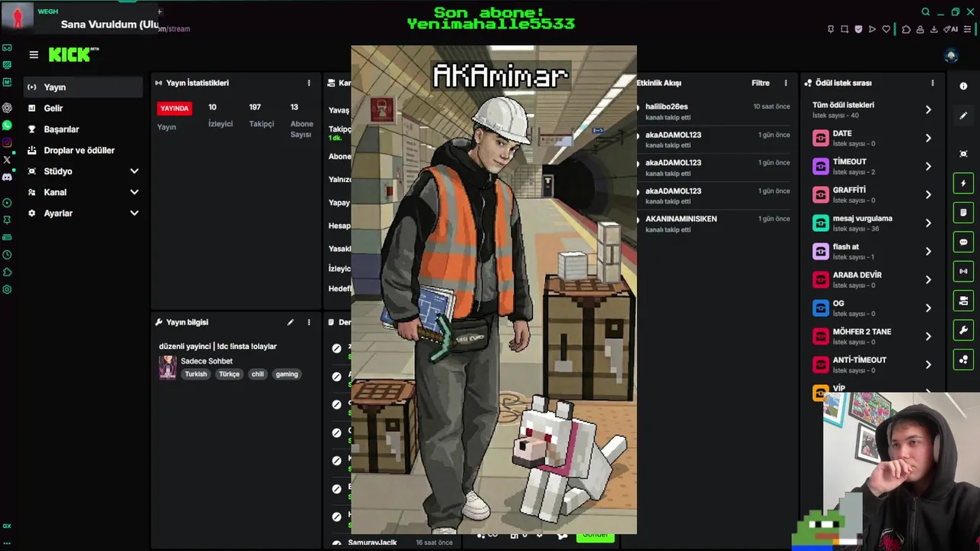Open Discord in the browser sidebar
Image resolution: width=980 pixels, height=551 pixels.
click(7, 177)
